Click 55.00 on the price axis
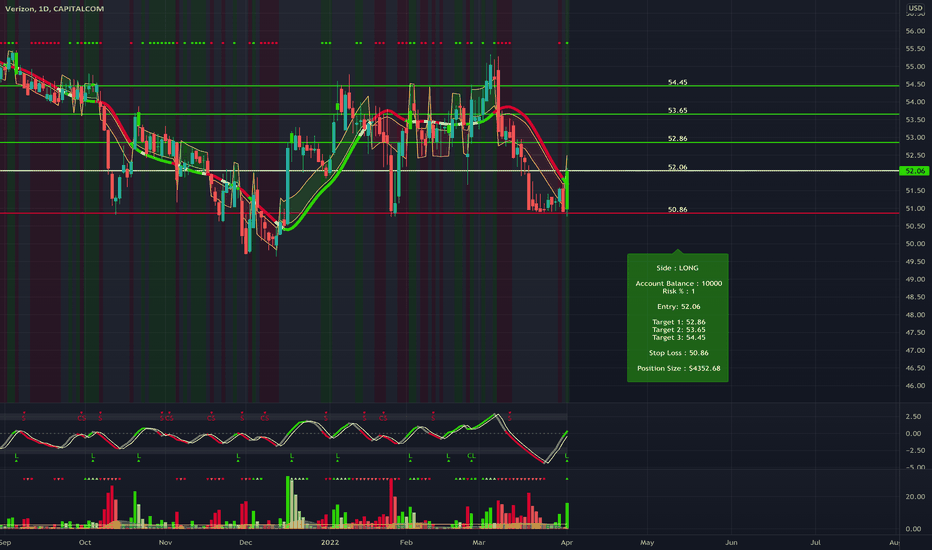The width and height of the screenshot is (932, 550). pos(915,67)
